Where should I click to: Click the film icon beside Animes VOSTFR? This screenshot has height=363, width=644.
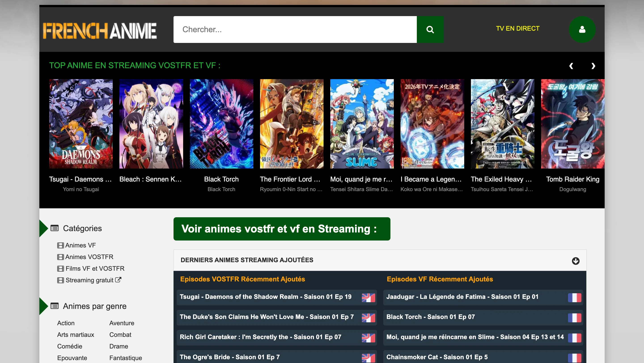tap(60, 257)
